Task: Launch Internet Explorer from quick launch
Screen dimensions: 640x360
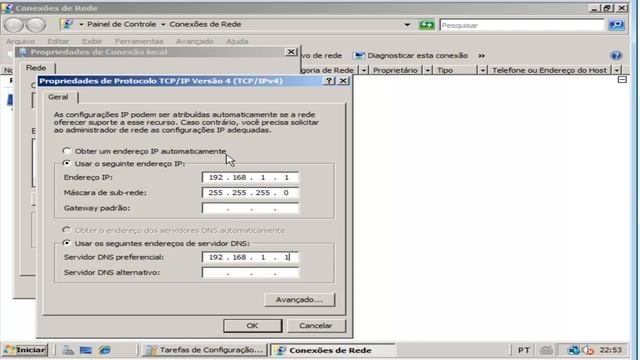Action: (104, 350)
